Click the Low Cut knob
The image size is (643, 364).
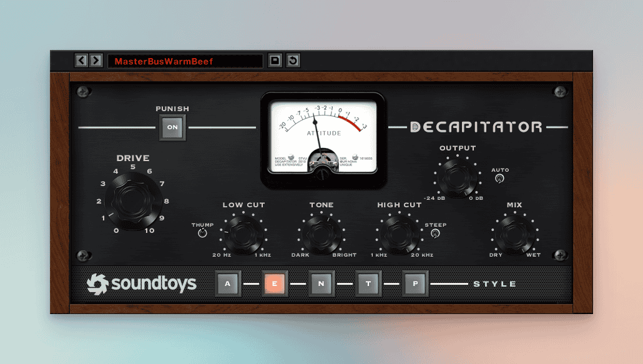click(243, 234)
